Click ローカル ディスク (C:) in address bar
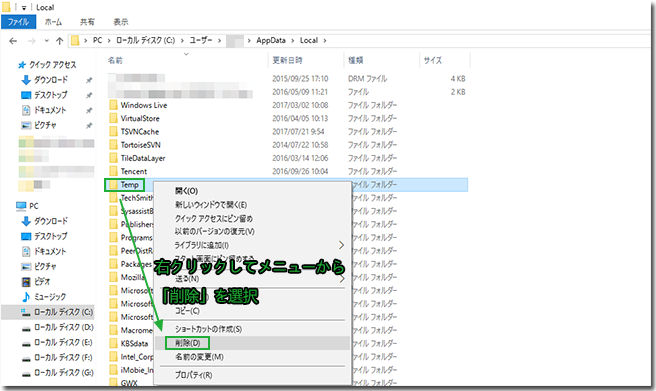656x391 pixels. [146, 40]
